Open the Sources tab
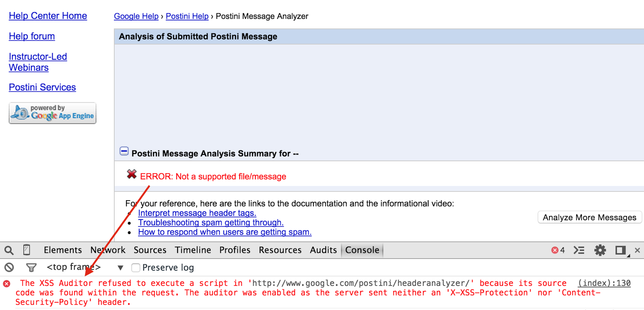This screenshot has height=310, width=644. [x=150, y=250]
